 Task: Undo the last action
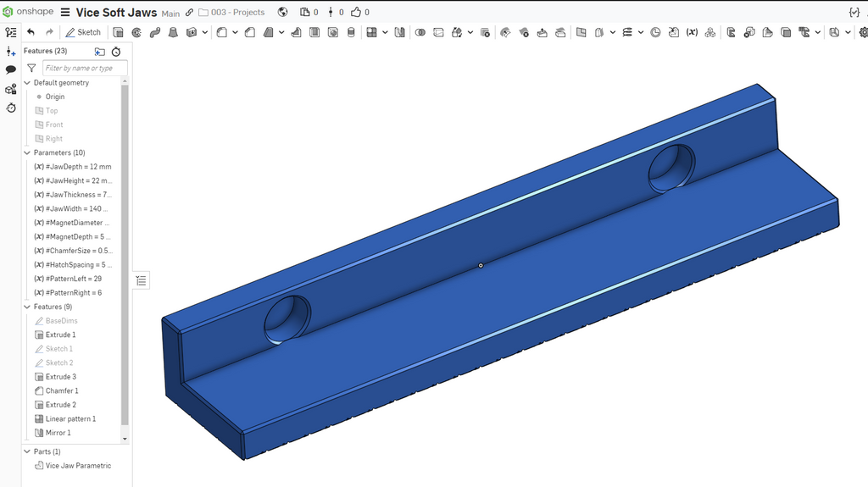point(31,33)
